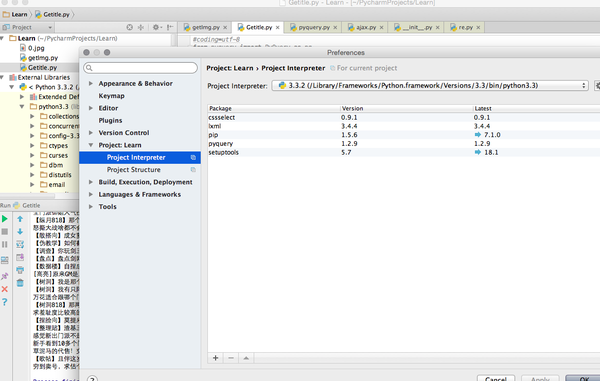
Task: Click the Cancel button
Action: click(x=496, y=378)
